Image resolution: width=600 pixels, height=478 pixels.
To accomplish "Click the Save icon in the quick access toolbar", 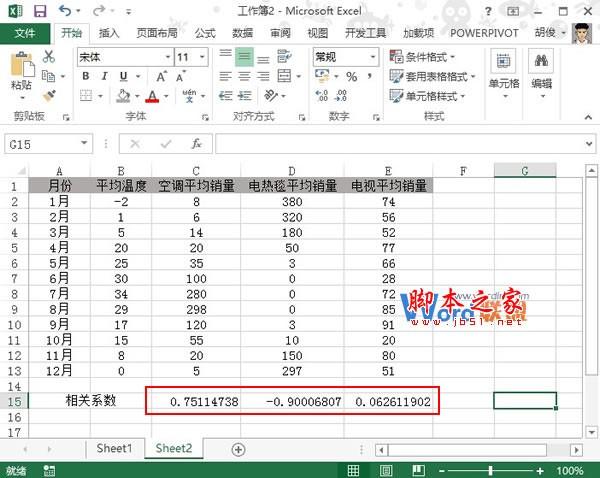I will 40,11.
